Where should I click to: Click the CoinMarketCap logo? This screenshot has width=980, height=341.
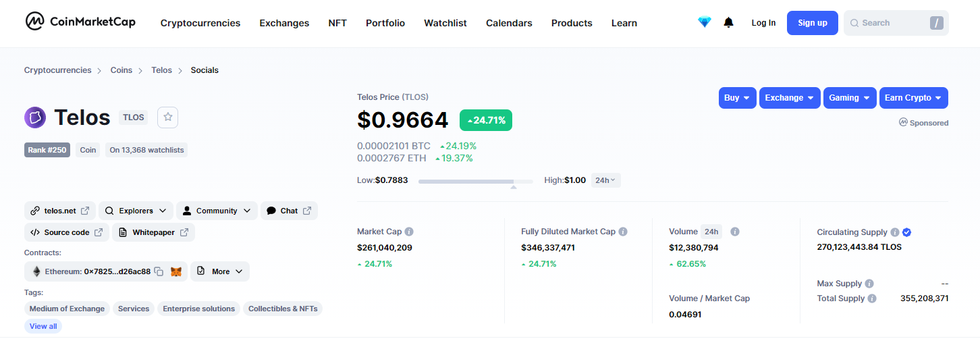[80, 22]
